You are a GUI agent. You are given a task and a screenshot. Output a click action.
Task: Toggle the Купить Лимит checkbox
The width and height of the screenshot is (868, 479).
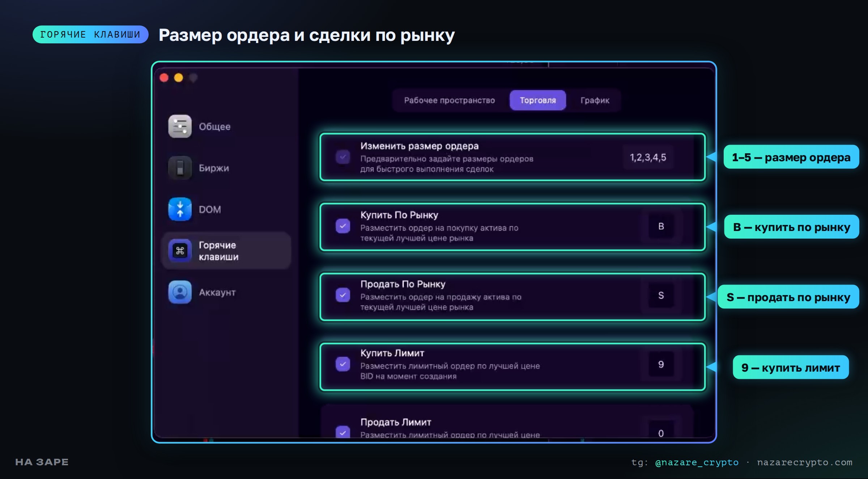pos(343,364)
